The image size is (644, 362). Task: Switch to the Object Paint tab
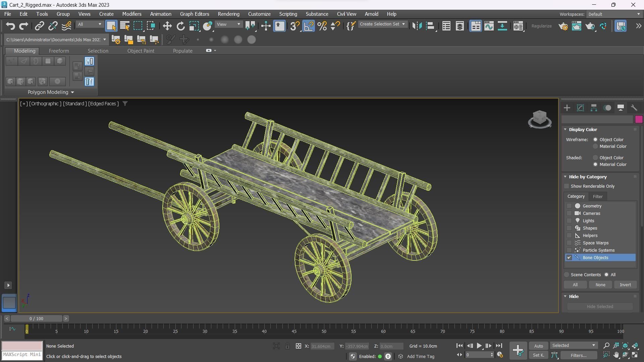[x=141, y=51]
